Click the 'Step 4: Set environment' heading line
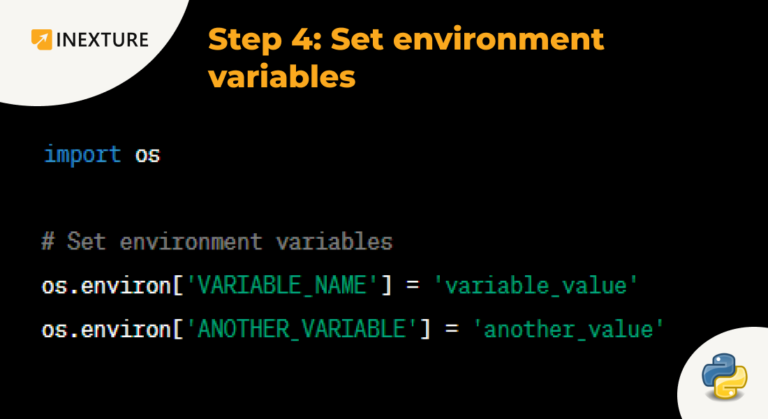768x419 pixels. click(406, 39)
